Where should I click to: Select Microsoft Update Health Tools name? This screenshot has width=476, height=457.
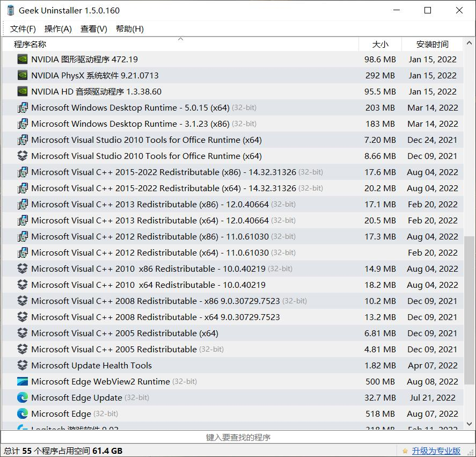coord(91,365)
